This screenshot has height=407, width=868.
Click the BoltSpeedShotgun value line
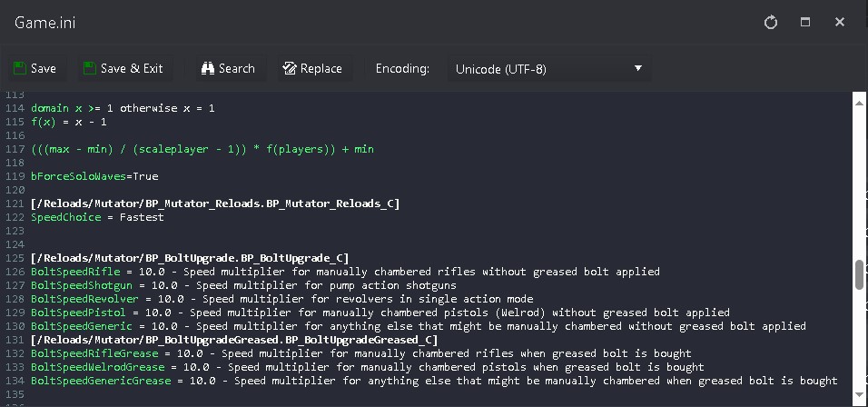click(x=243, y=285)
